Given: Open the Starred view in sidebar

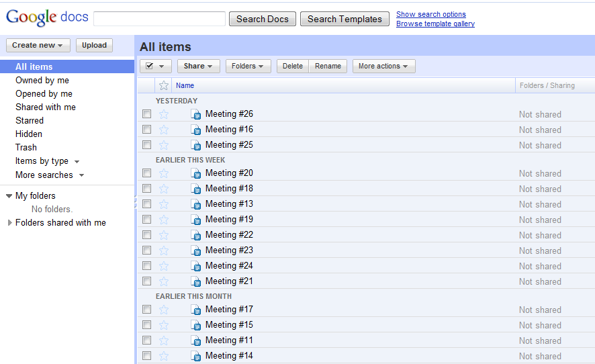Looking at the screenshot, I should coord(30,120).
